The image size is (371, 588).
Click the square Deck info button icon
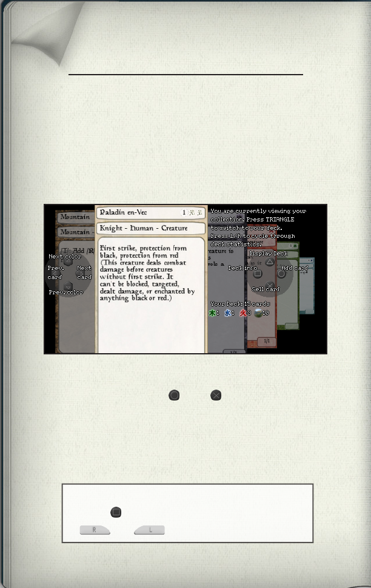[x=258, y=274]
